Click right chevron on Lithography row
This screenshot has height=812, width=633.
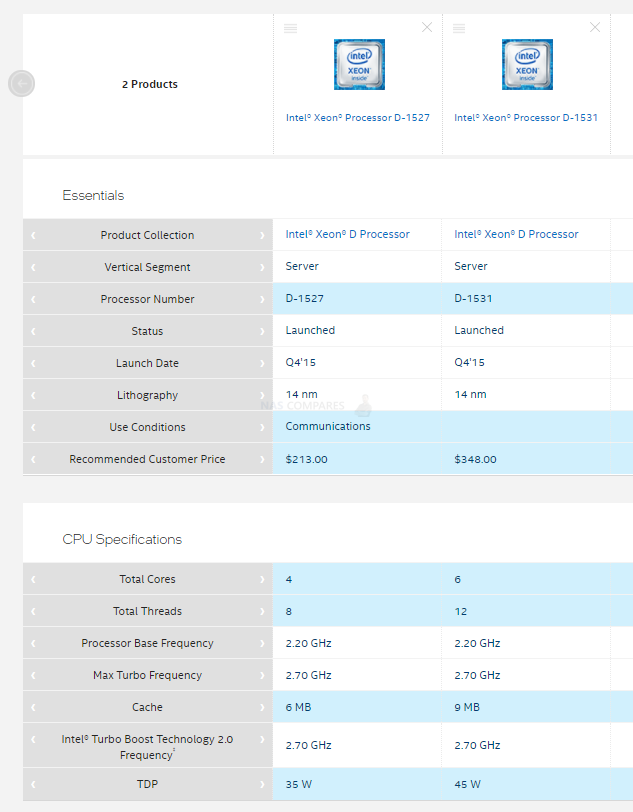[x=262, y=396]
